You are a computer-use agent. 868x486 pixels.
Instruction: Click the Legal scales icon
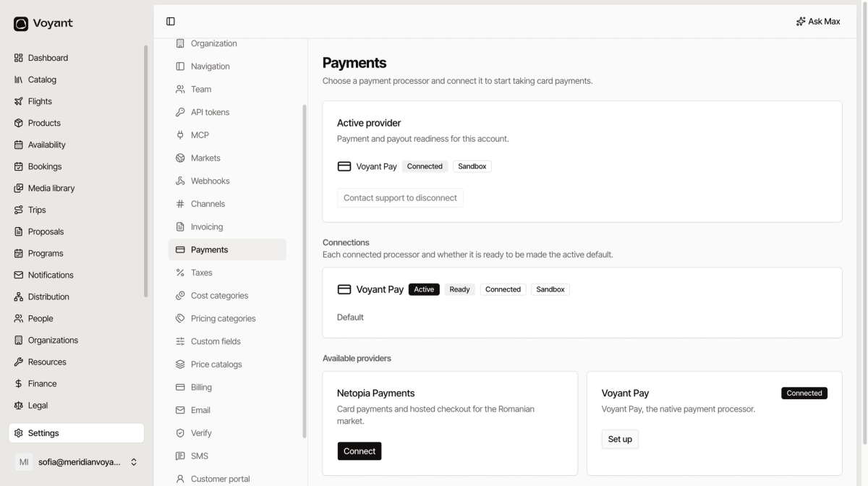pyautogui.click(x=19, y=405)
